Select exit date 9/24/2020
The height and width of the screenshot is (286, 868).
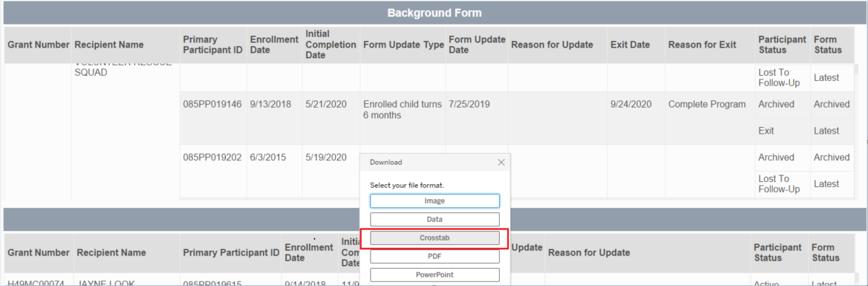[631, 104]
